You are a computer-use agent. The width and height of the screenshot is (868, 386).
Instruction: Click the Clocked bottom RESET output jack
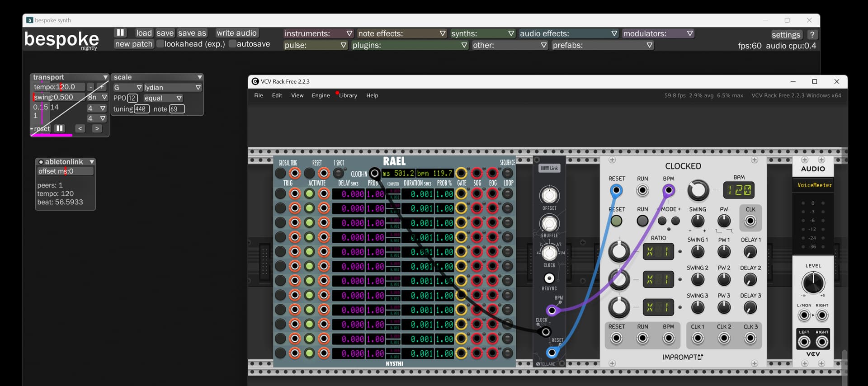616,338
